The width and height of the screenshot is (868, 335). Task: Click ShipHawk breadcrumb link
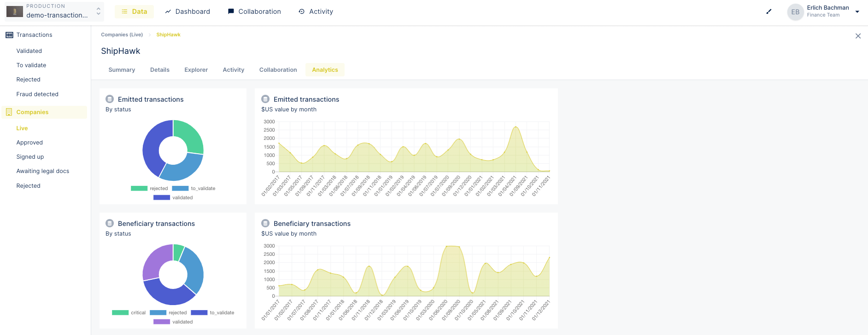pos(168,35)
